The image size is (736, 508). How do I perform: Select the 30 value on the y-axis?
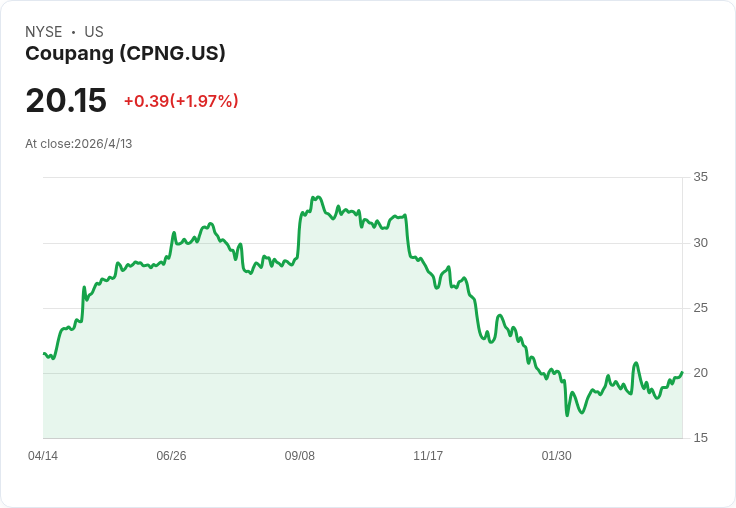coord(701,243)
